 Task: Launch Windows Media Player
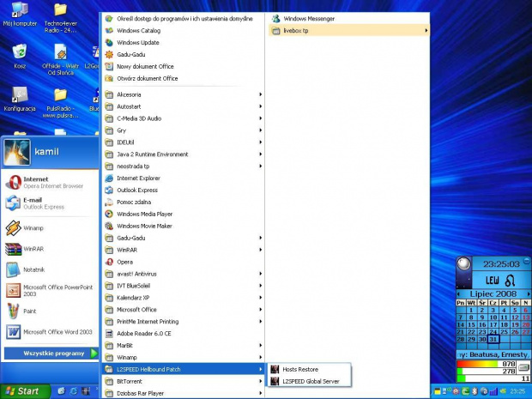pyautogui.click(x=184, y=215)
